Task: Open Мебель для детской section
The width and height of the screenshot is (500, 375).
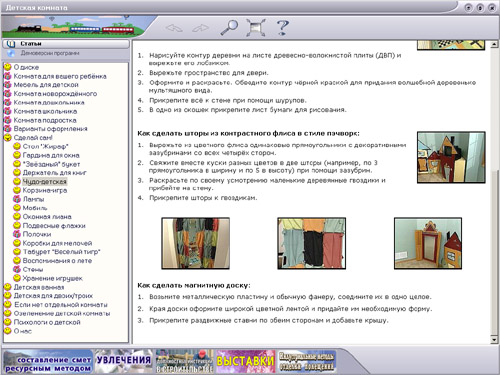Action: [46, 85]
